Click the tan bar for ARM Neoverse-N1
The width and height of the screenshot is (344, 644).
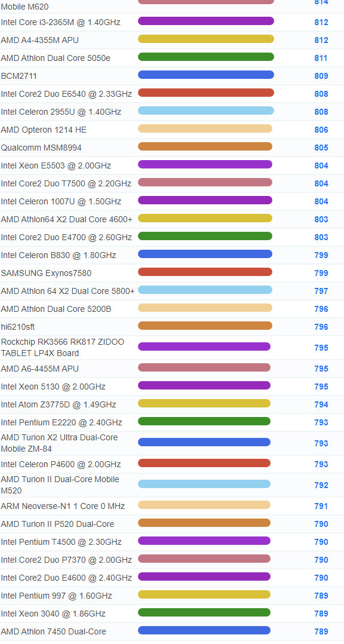(204, 505)
